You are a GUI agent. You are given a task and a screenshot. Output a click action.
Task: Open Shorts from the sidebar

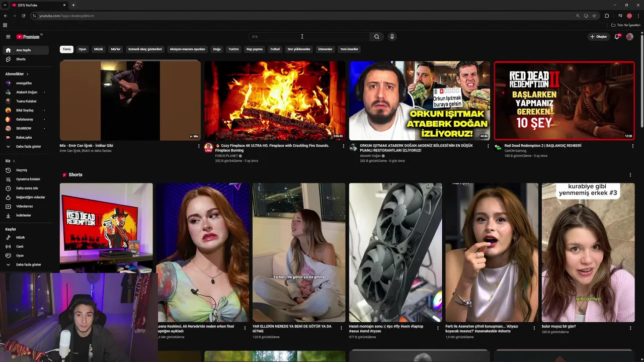point(27,59)
